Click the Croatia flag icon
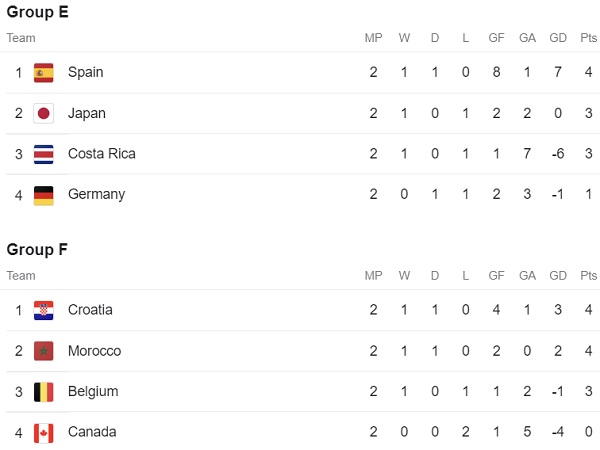 (x=44, y=310)
